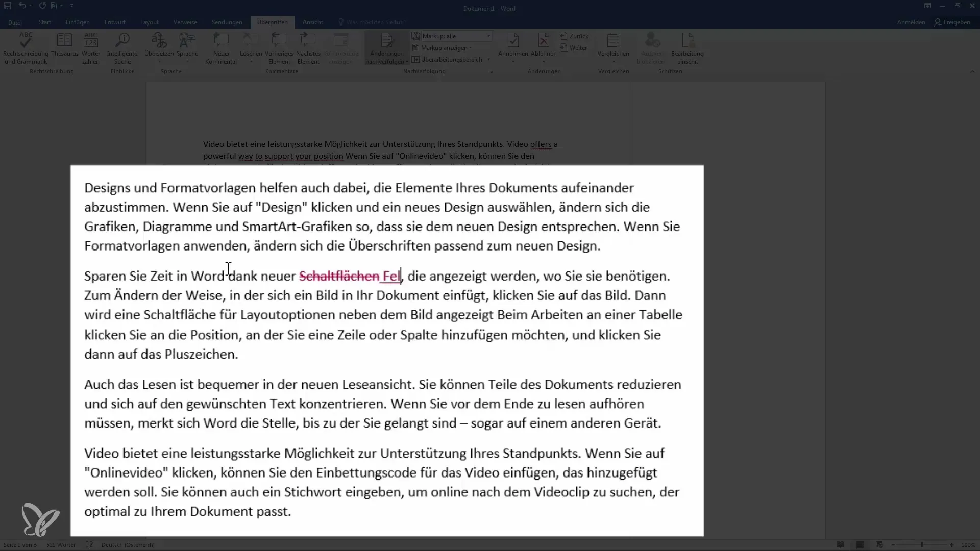
Task: Open the Layout ribbon tab
Action: tap(150, 22)
